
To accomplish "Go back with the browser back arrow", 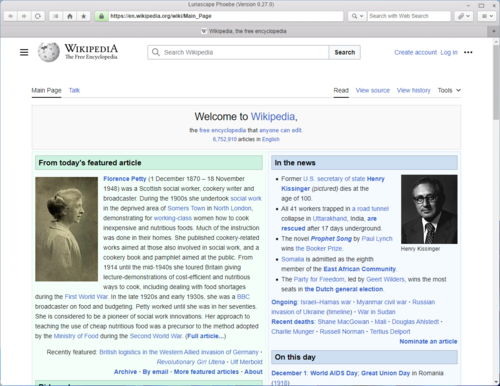I will tap(10, 16).
